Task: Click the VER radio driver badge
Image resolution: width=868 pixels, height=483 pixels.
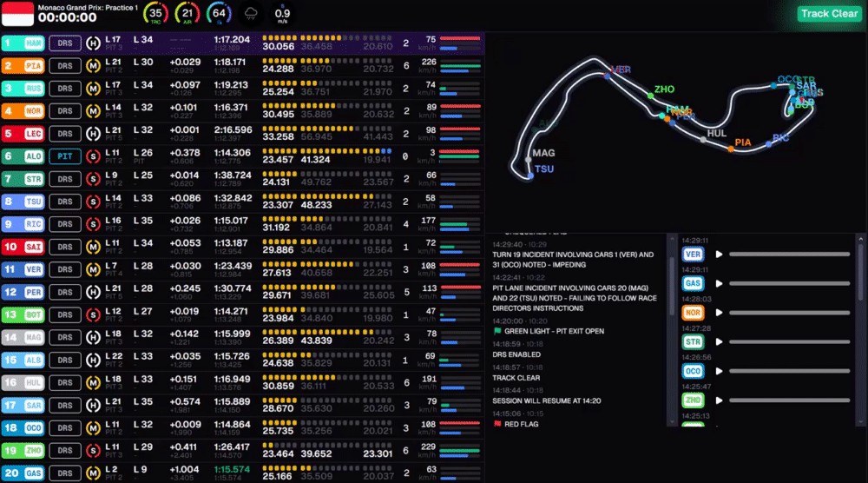Action: tap(693, 255)
